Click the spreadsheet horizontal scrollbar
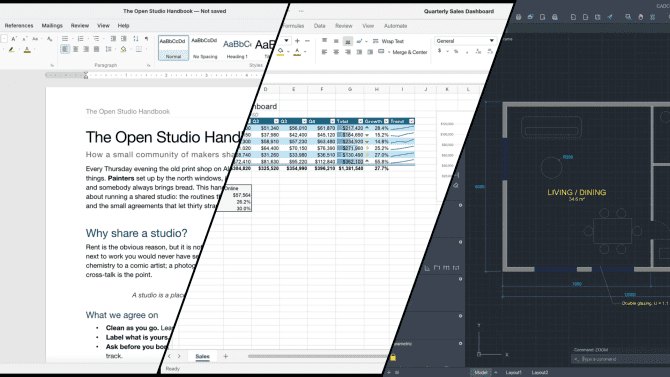Screen dimensions: 670x377 pos(318,356)
